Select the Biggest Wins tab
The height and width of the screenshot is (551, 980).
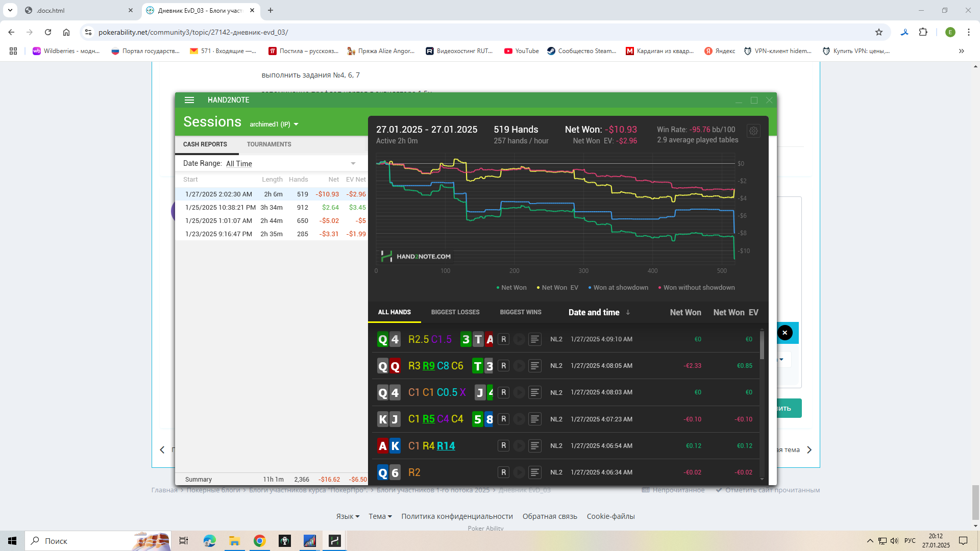tap(521, 312)
